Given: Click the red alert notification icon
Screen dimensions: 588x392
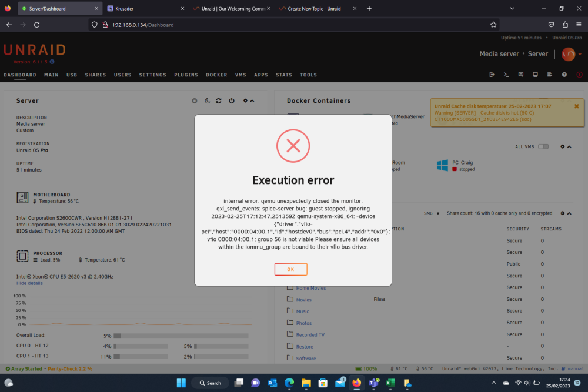Looking at the screenshot, I should [x=579, y=75].
